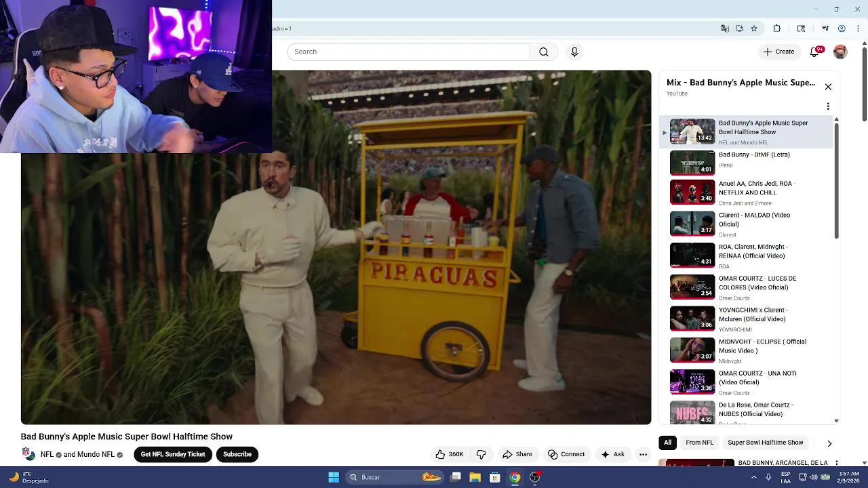The height and width of the screenshot is (488, 868).
Task: Show more filter chips with arrow
Action: pos(829,443)
